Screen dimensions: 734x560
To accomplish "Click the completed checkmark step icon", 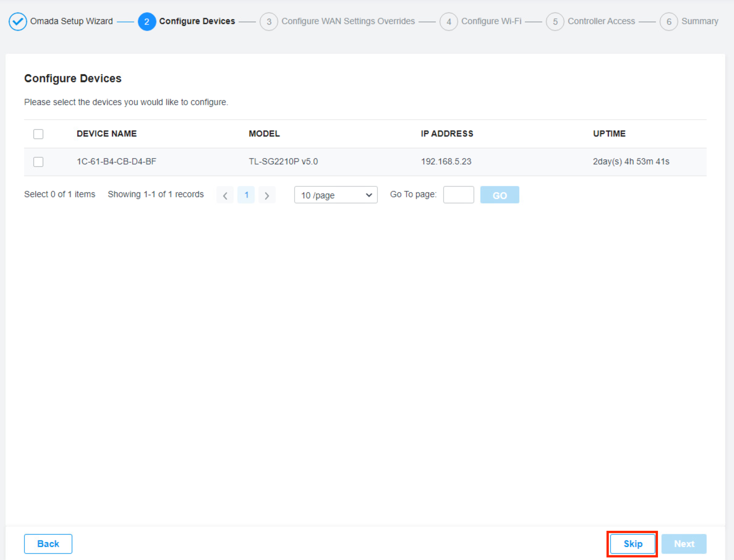I will [18, 22].
